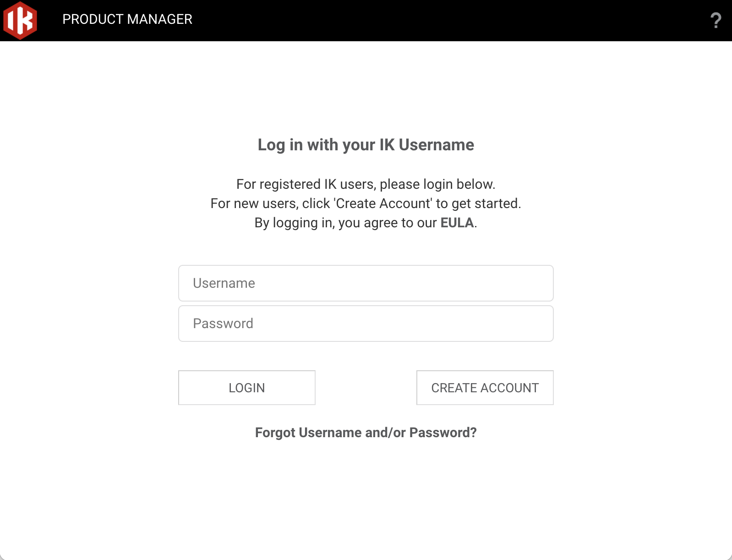Screen dimensions: 732x560
Task: Submit credentials with the LOGIN button
Action: pyautogui.click(x=246, y=388)
